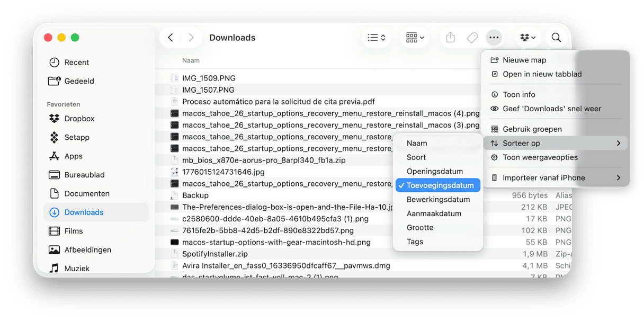Screen dimensions: 644x321
Task: Select macos-startup-options-with-gear-macintosh-hd.png
Action: [x=276, y=243]
